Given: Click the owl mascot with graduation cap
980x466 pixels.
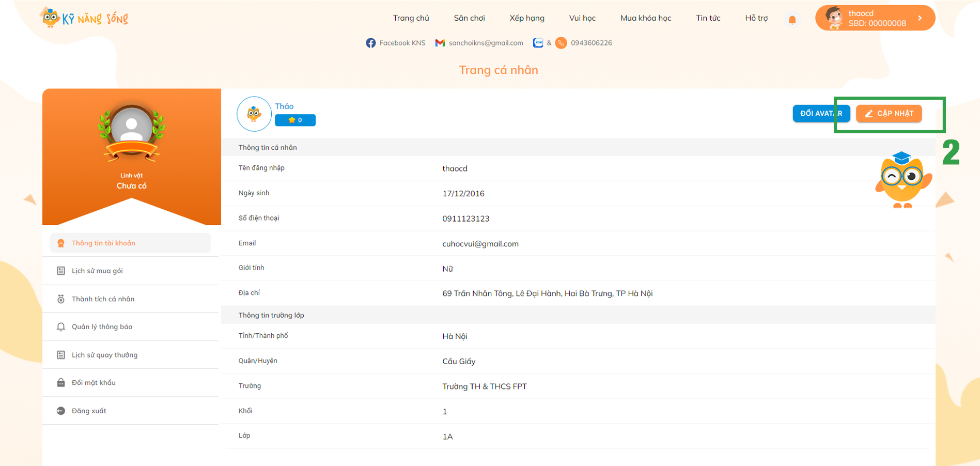Looking at the screenshot, I should [x=903, y=180].
